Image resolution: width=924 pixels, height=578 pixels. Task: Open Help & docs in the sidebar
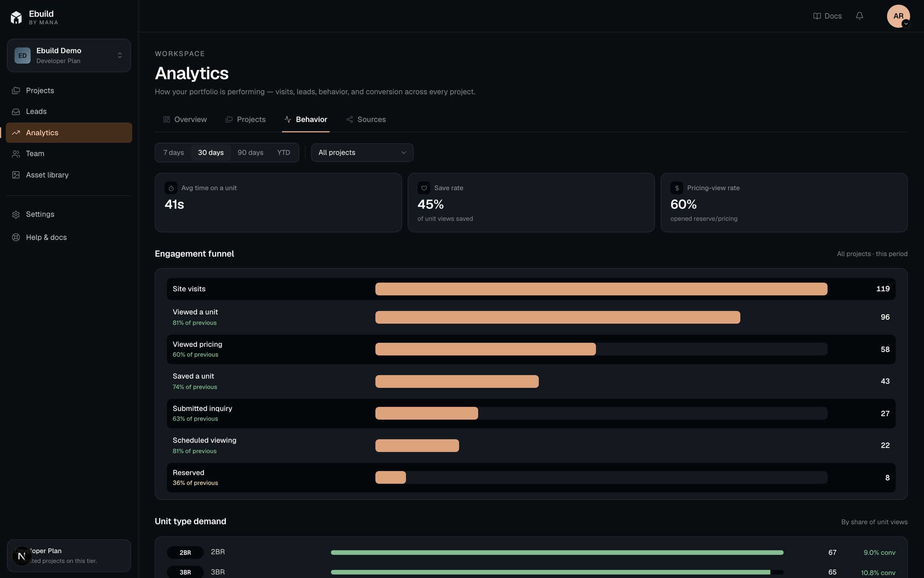click(69, 237)
